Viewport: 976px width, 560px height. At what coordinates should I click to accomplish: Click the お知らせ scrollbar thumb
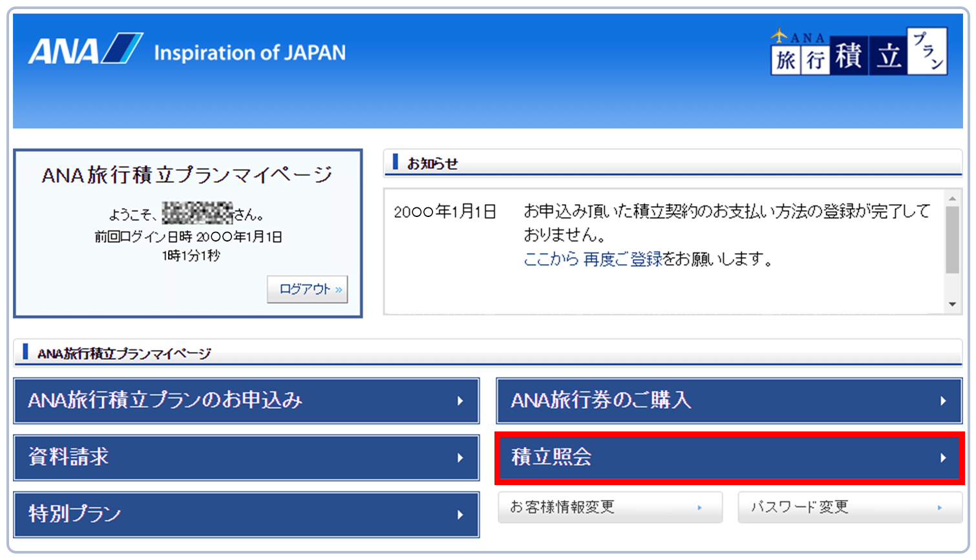[x=952, y=239]
